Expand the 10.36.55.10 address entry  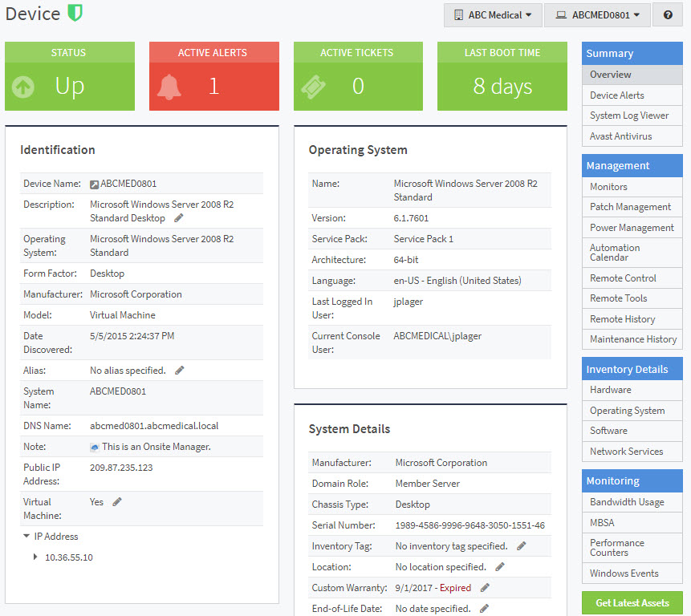pos(35,557)
